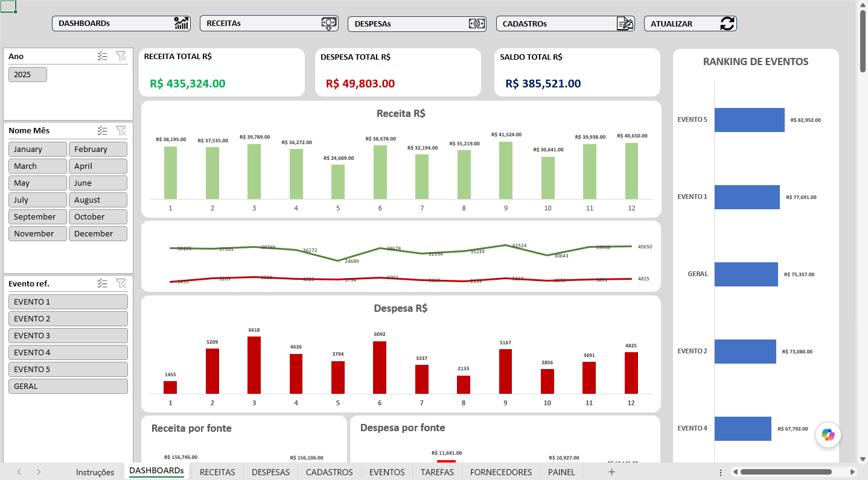Clear the filter on the Ano slicer
The image size is (868, 480).
(121, 56)
